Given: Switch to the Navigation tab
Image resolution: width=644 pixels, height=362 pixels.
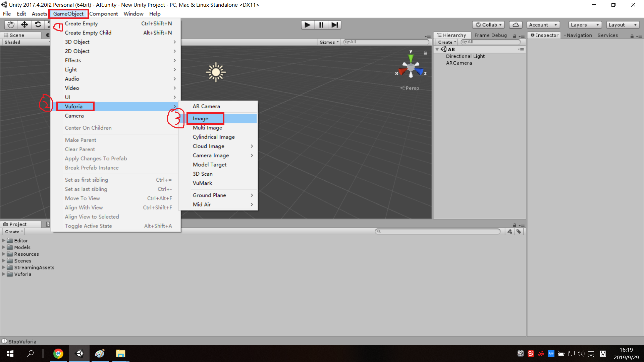Looking at the screenshot, I should (579, 35).
